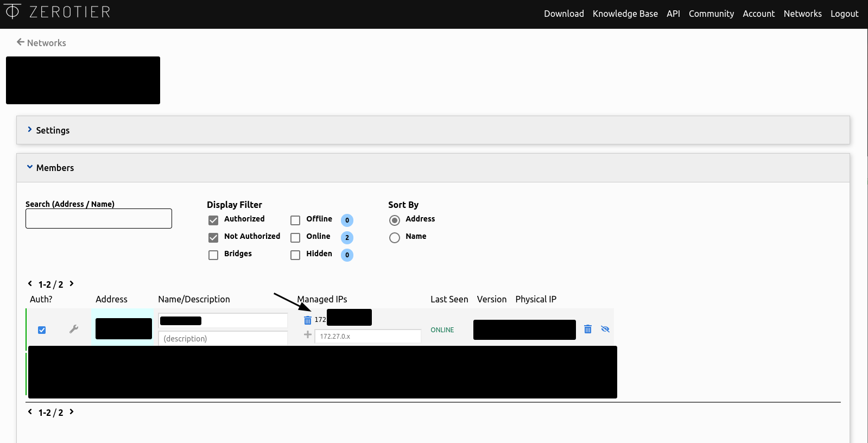
Task: Hide the member using crossed-eye icon
Action: click(605, 329)
